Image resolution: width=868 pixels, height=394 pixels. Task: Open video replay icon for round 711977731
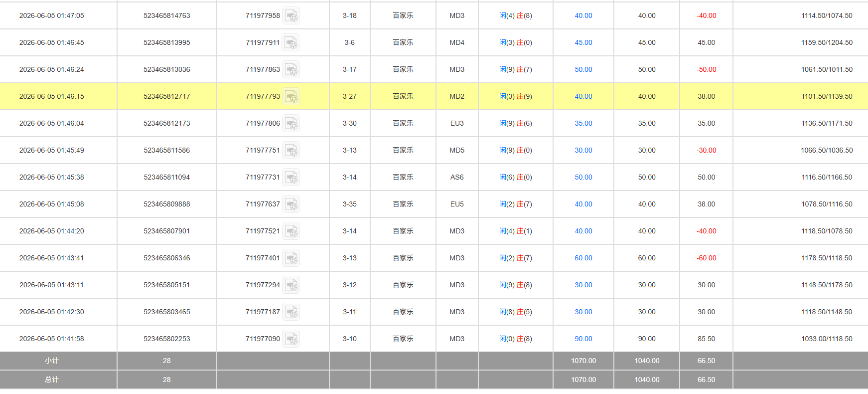pyautogui.click(x=291, y=178)
